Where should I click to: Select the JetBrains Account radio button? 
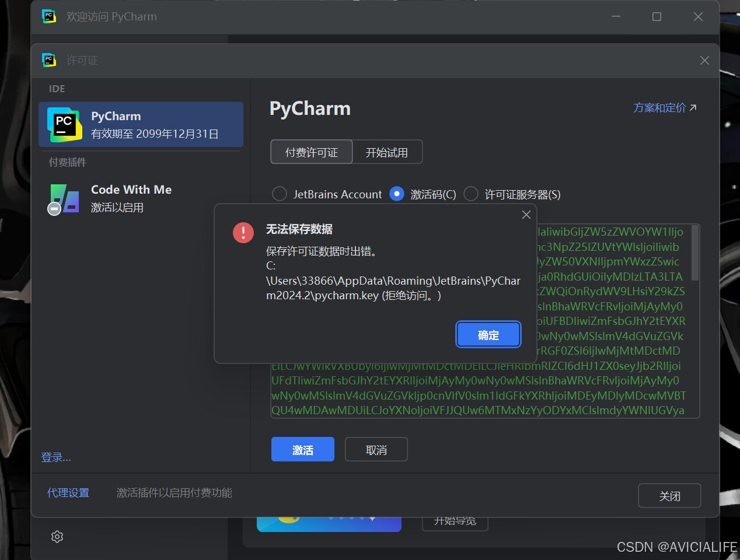tap(280, 194)
